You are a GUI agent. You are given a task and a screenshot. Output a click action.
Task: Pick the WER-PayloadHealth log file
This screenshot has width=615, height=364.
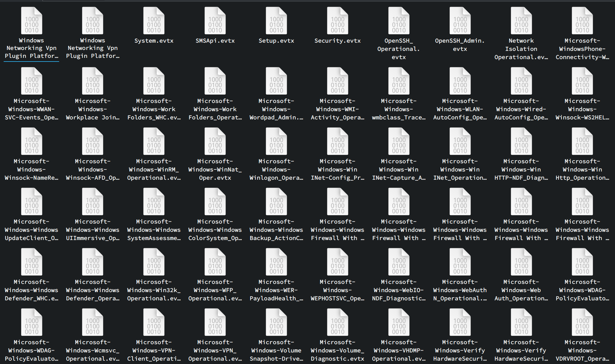[x=276, y=262]
